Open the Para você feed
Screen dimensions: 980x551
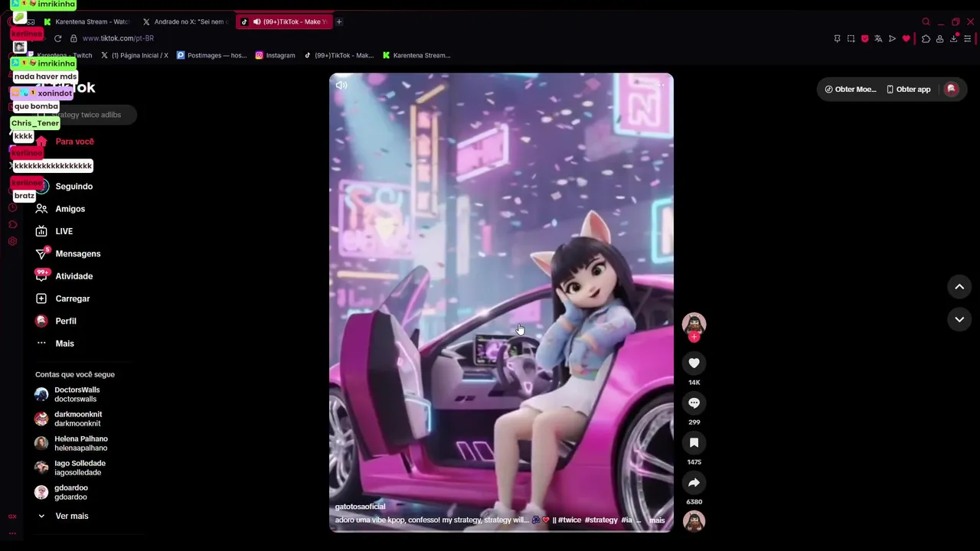(x=75, y=142)
